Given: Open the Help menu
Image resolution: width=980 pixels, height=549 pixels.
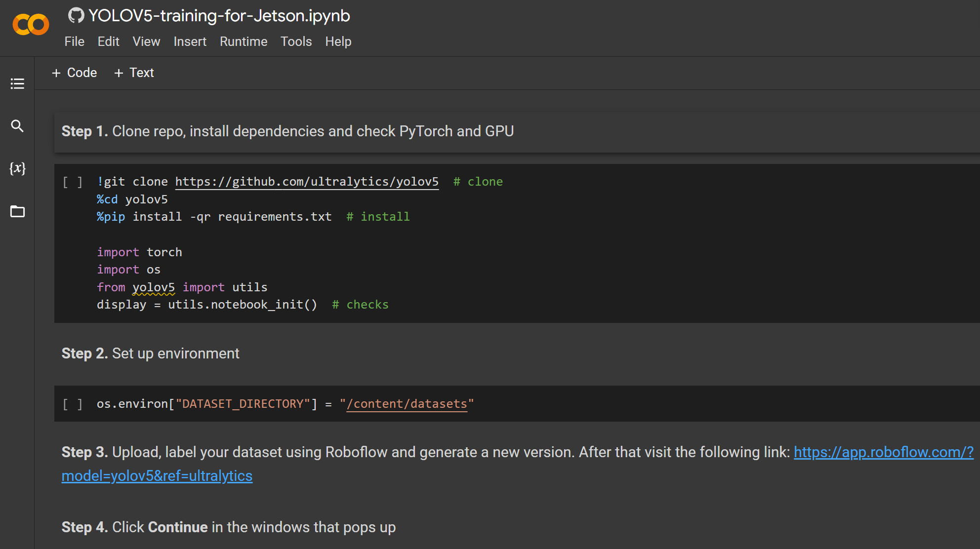Looking at the screenshot, I should [338, 41].
